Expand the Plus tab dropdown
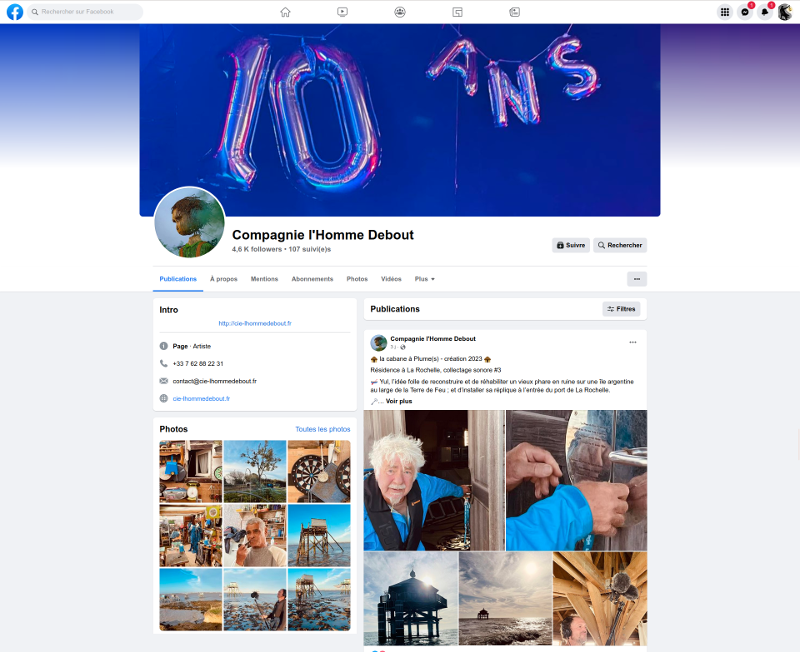 click(x=425, y=279)
